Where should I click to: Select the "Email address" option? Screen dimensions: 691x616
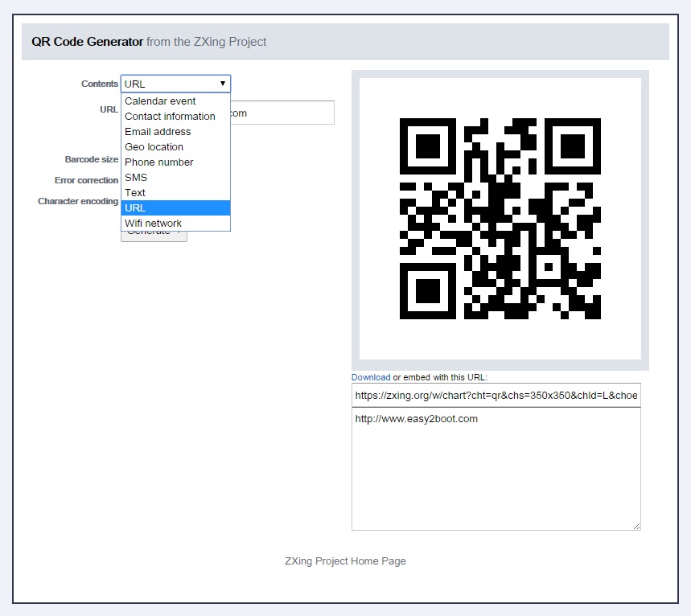pos(158,131)
